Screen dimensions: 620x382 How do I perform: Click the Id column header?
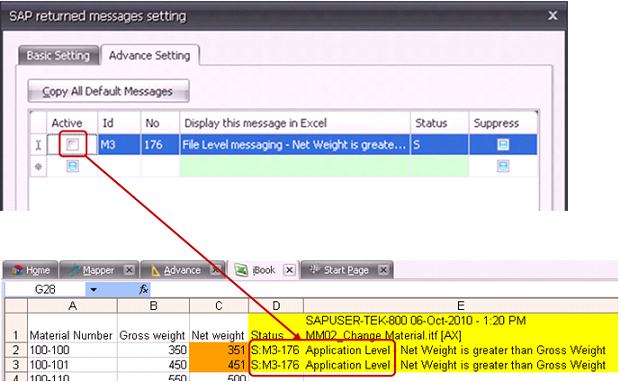point(119,123)
